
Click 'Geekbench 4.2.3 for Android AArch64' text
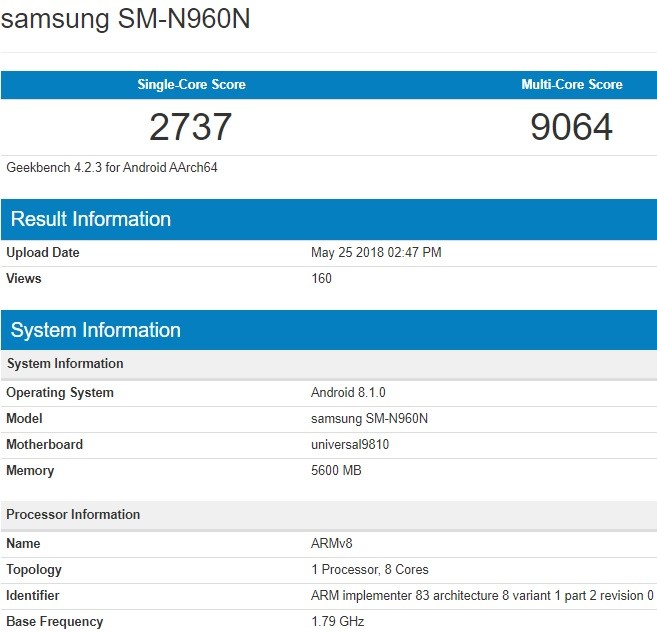pyautogui.click(x=112, y=168)
